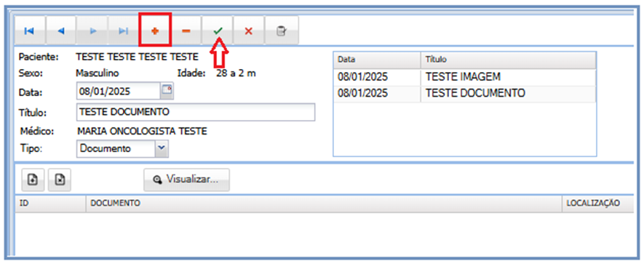Click patient name TESTE TESTE TESTE TESTE
The image size is (644, 264).
click(138, 57)
